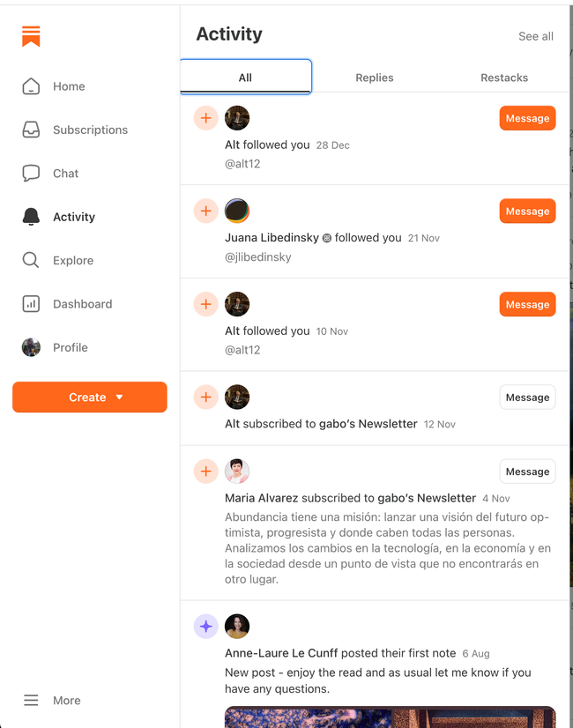Switch to the Restacks tab
Image resolution: width=573 pixels, height=728 pixels.
pyautogui.click(x=504, y=78)
